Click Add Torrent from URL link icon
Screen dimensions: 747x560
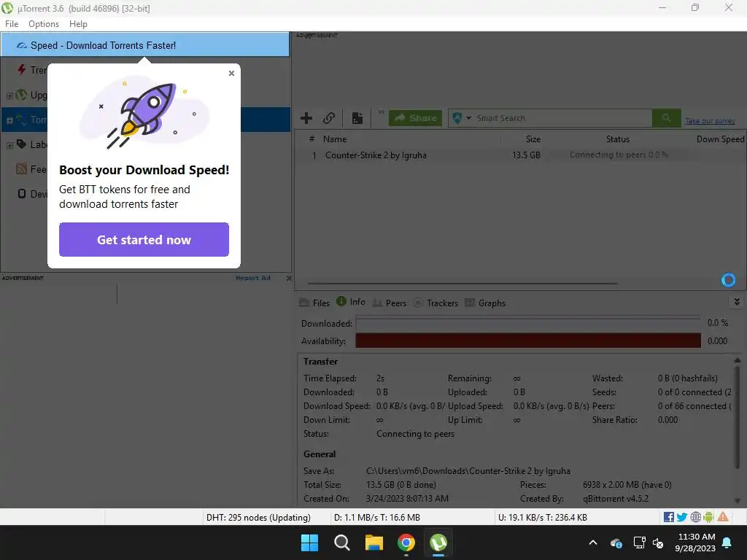point(329,117)
